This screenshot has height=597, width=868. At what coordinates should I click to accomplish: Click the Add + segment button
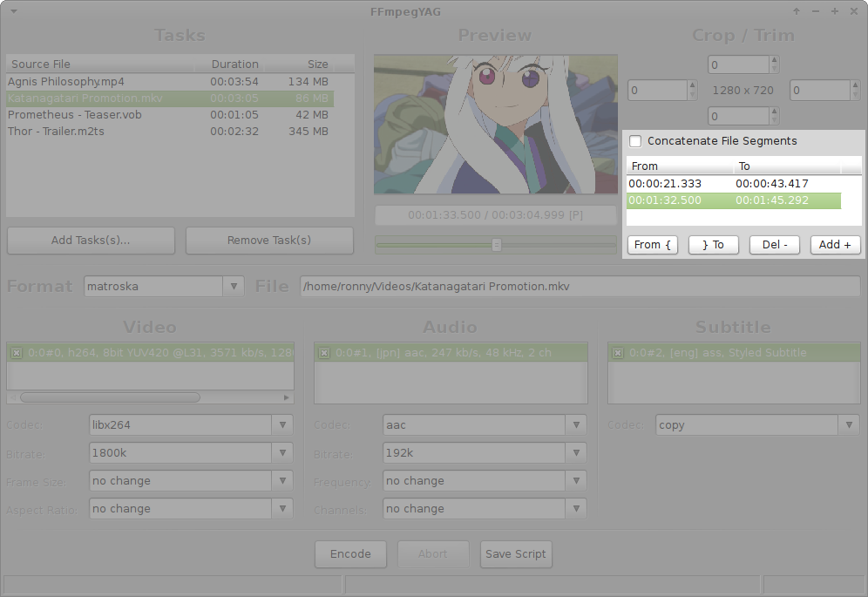pos(836,245)
